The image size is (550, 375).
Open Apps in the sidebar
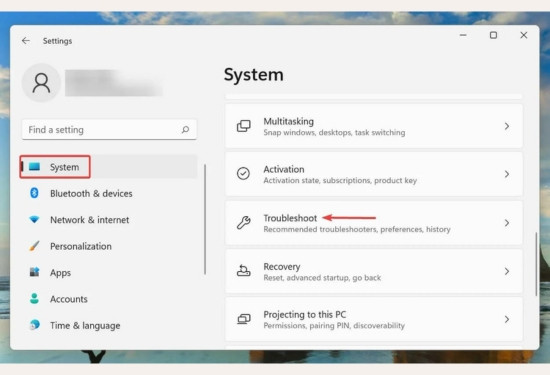[60, 273]
